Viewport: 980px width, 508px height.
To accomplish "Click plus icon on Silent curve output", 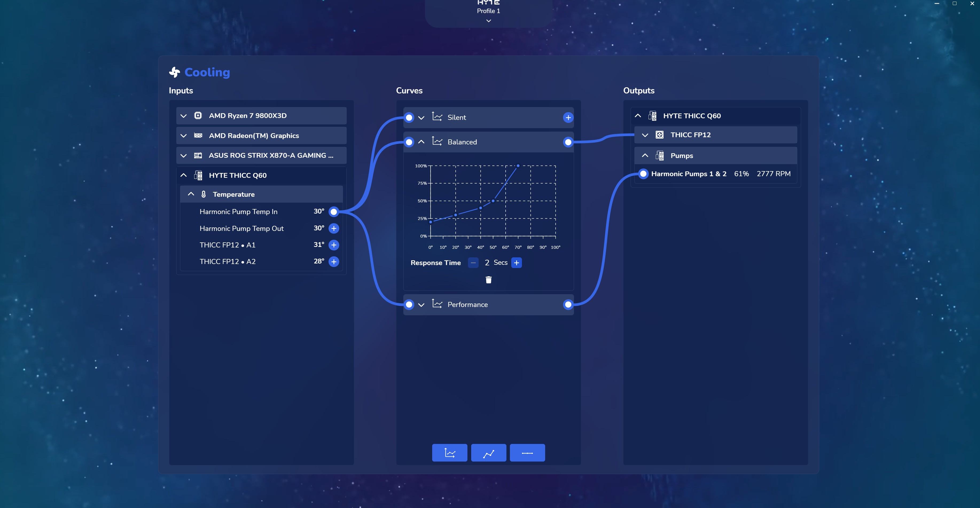I will (568, 117).
